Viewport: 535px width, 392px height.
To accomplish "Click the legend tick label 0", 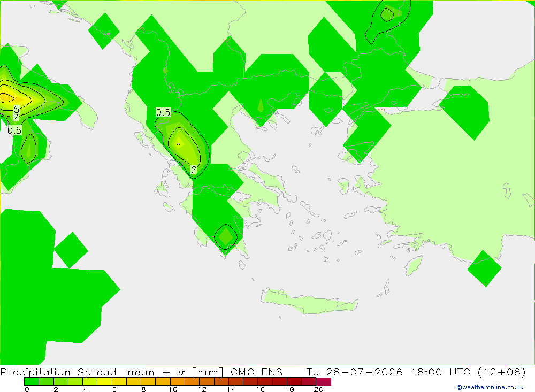I will pyautogui.click(x=27, y=389).
